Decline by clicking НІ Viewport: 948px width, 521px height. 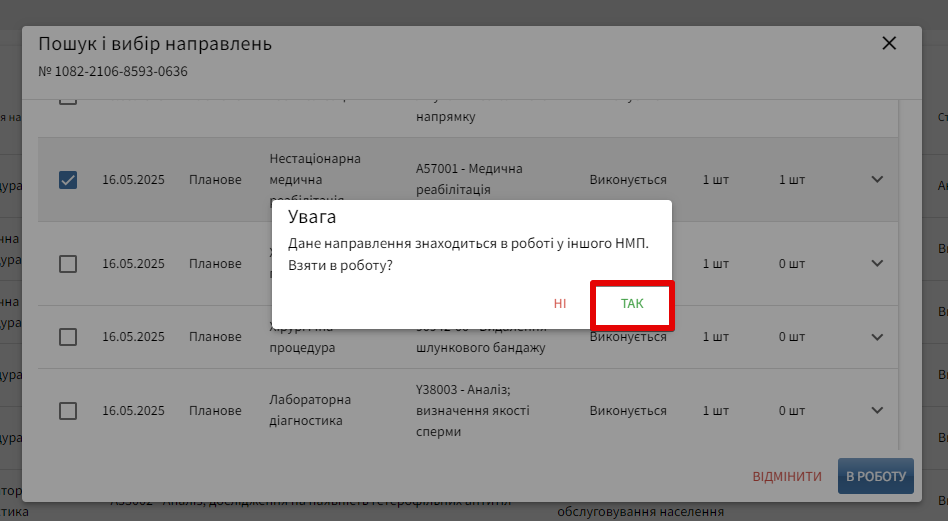(560, 303)
